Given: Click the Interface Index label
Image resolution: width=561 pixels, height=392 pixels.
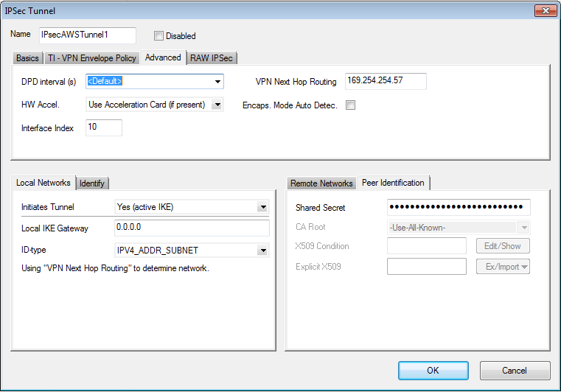Looking at the screenshot, I should coord(47,128).
